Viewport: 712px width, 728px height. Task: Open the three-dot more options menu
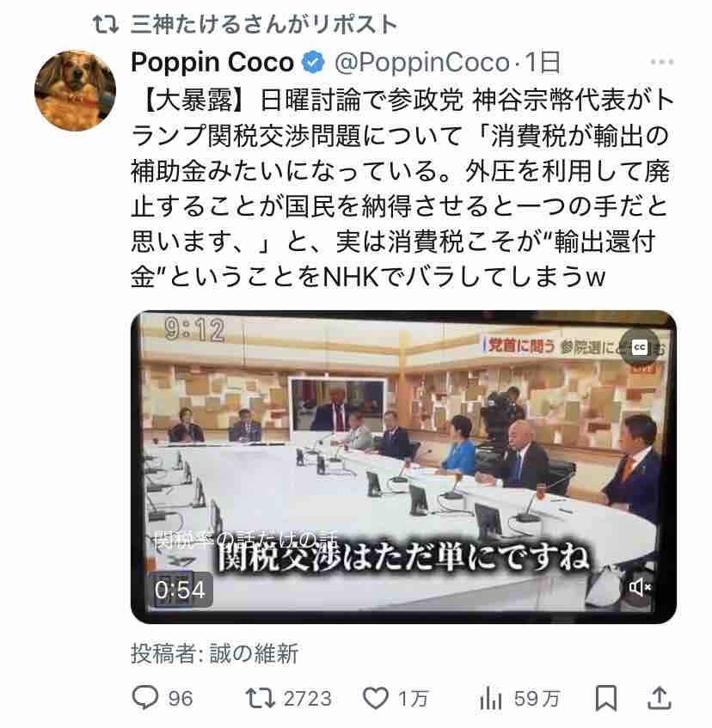[x=662, y=62]
